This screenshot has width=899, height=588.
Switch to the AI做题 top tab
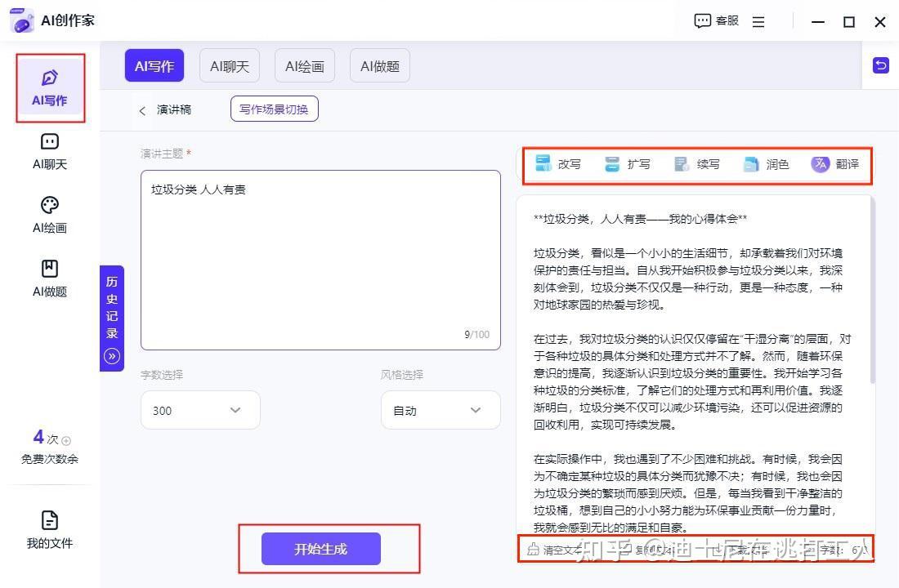click(x=379, y=66)
